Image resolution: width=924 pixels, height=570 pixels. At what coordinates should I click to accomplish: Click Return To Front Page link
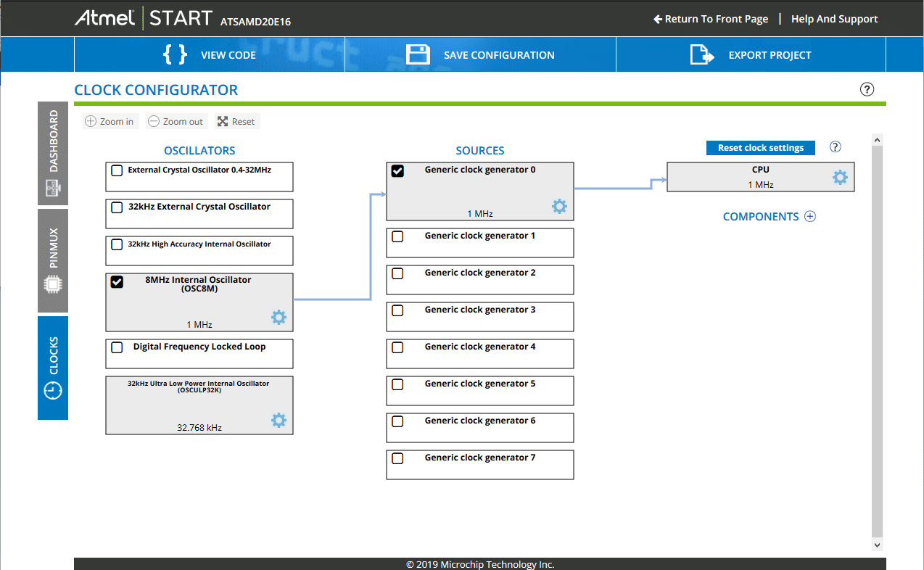711,19
